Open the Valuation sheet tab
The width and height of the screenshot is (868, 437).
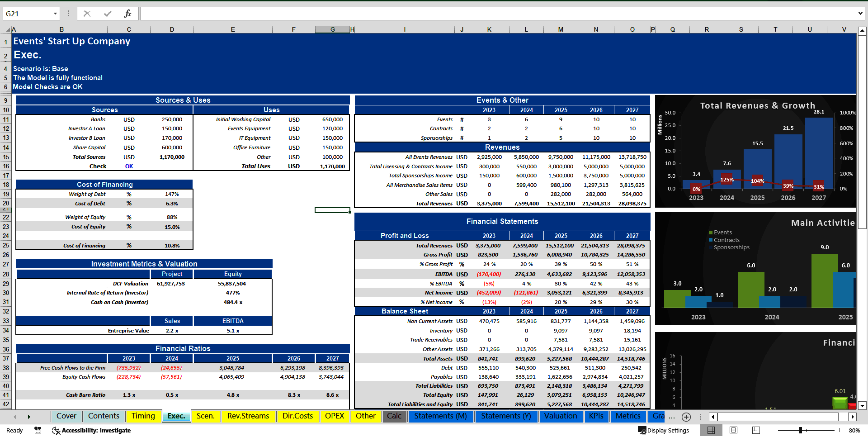[561, 416]
